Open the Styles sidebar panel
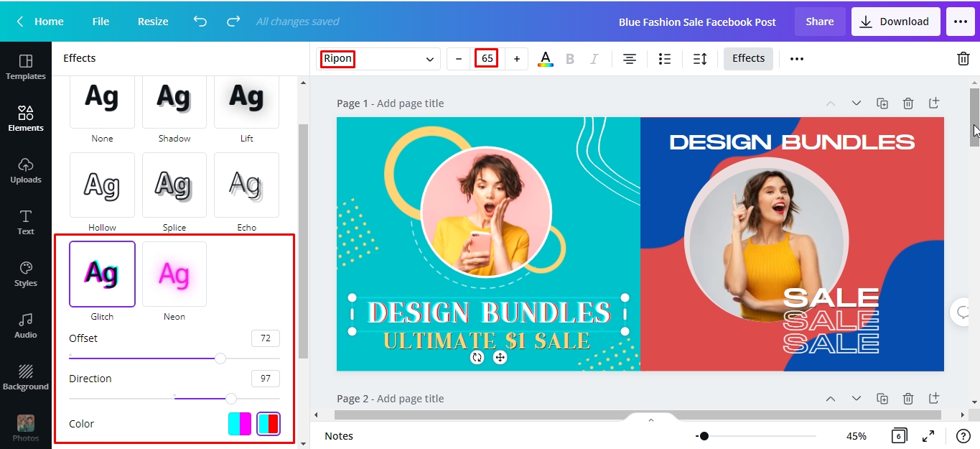The image size is (980, 449). click(26, 274)
